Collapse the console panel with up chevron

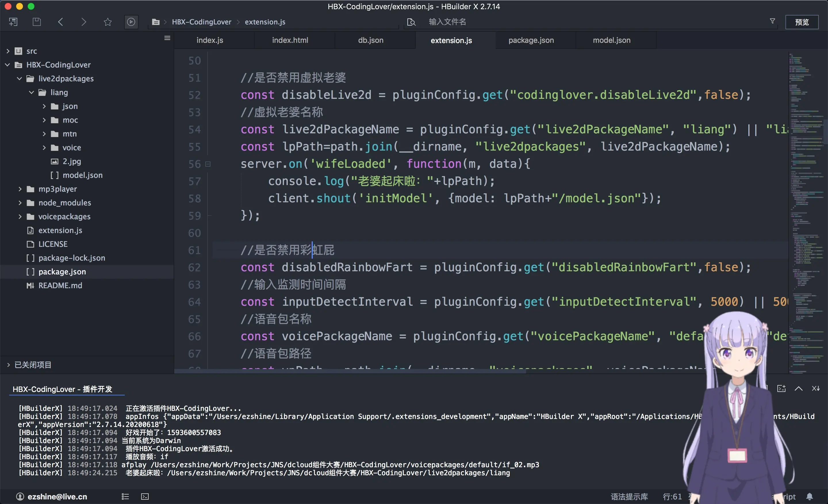coord(798,388)
